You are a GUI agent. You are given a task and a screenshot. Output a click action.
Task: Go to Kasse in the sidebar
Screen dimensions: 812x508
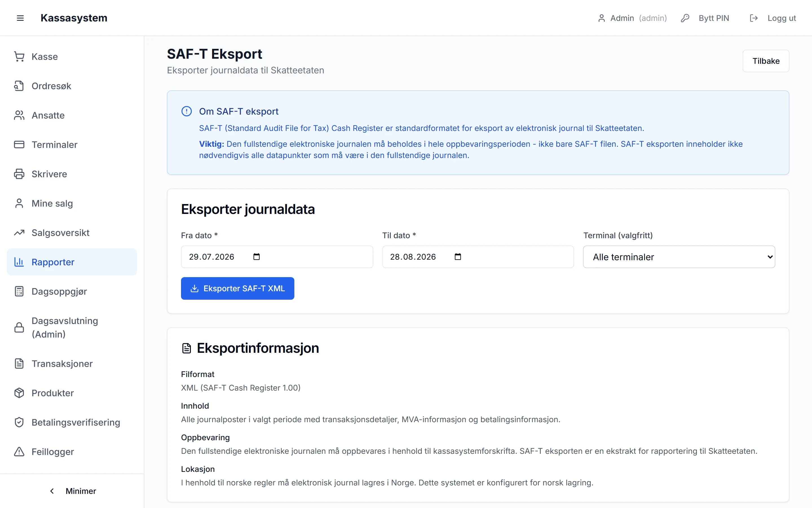click(x=72, y=56)
